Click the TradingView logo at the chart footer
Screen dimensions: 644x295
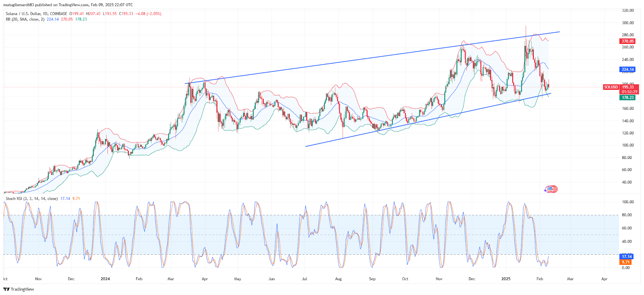[19, 289]
